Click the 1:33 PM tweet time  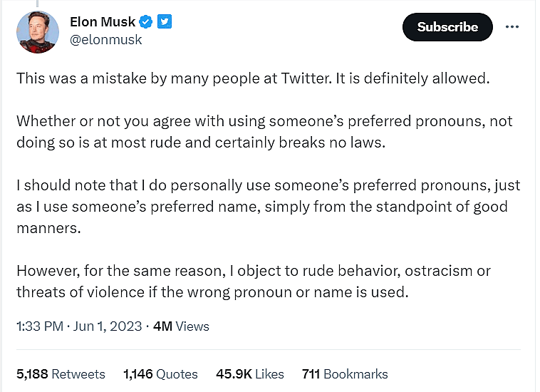coord(39,326)
